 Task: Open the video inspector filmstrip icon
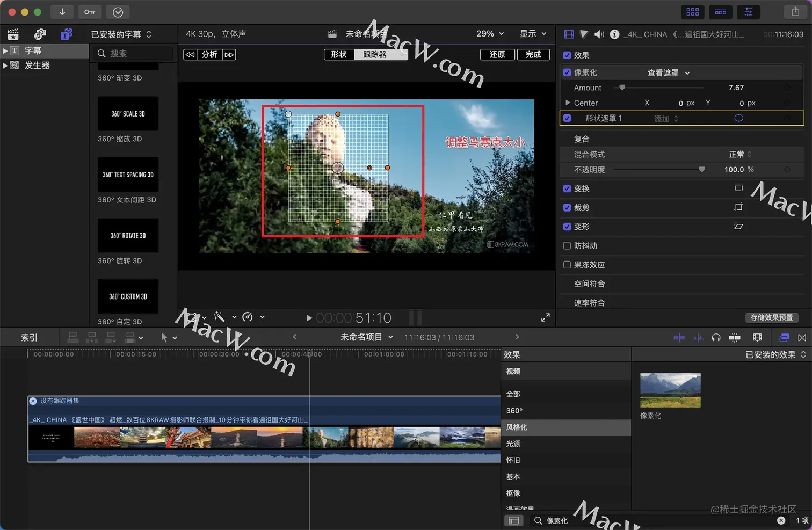click(569, 34)
